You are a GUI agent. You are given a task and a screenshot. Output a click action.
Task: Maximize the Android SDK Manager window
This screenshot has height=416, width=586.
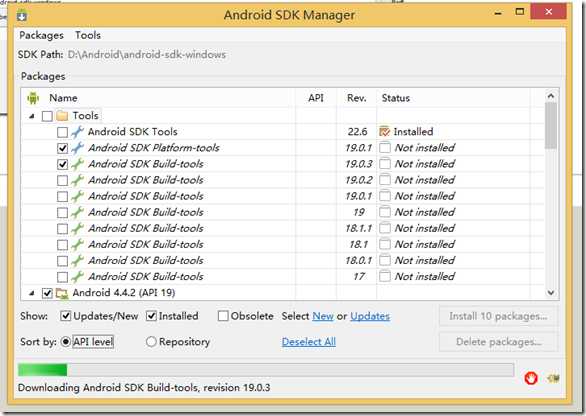(519, 12)
